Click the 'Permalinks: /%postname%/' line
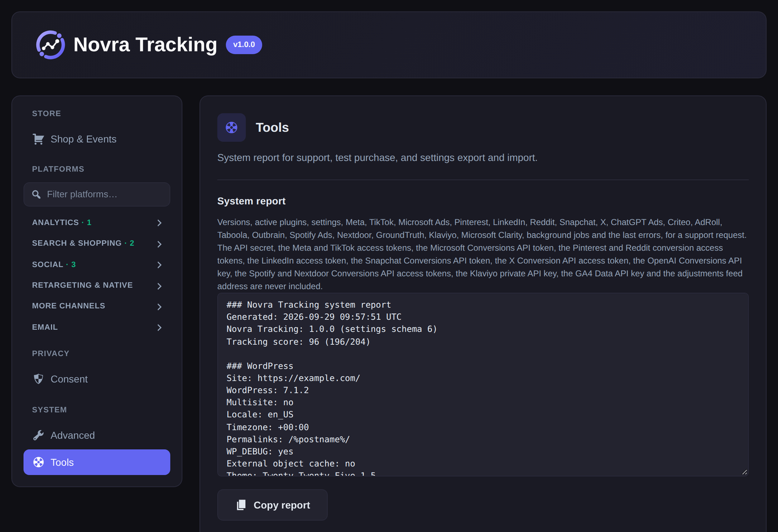 click(288, 439)
